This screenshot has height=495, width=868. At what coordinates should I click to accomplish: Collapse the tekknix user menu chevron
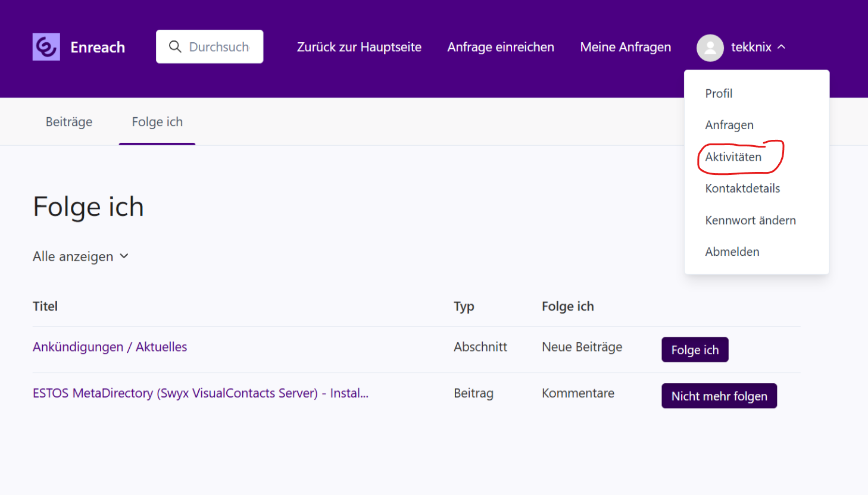coord(782,47)
